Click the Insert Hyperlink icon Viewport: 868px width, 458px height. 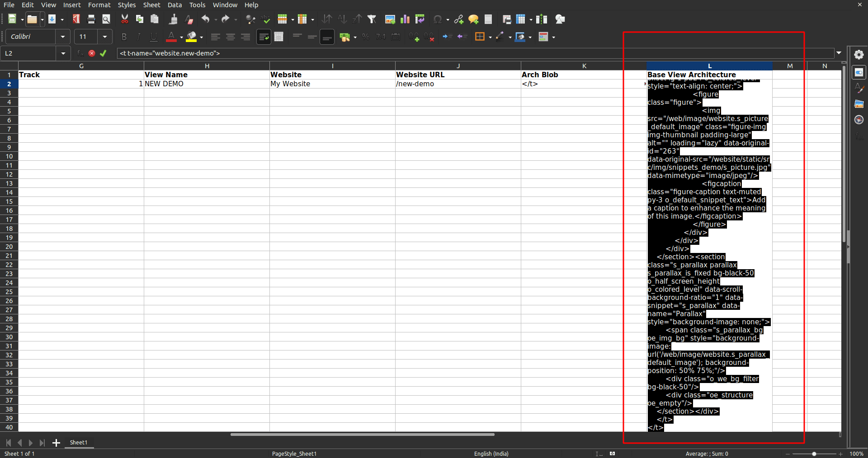[x=458, y=19]
